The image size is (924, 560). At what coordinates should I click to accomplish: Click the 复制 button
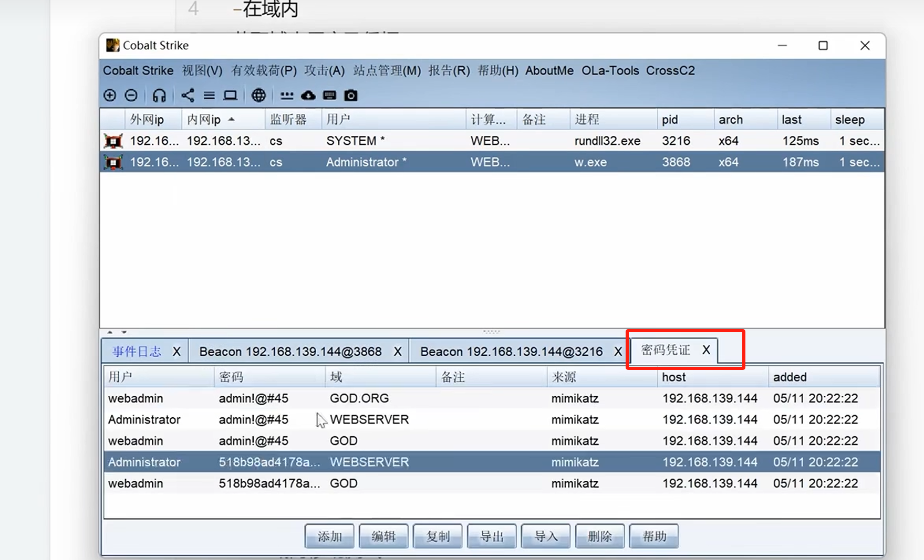(x=438, y=536)
